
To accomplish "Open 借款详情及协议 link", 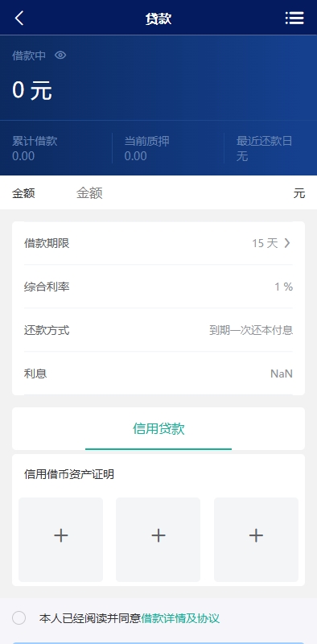I will pyautogui.click(x=180, y=618).
